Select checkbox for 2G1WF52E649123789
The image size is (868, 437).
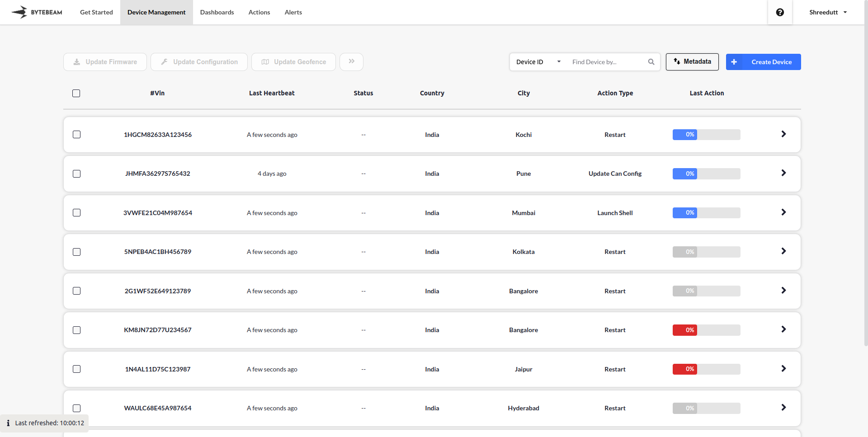[77, 291]
